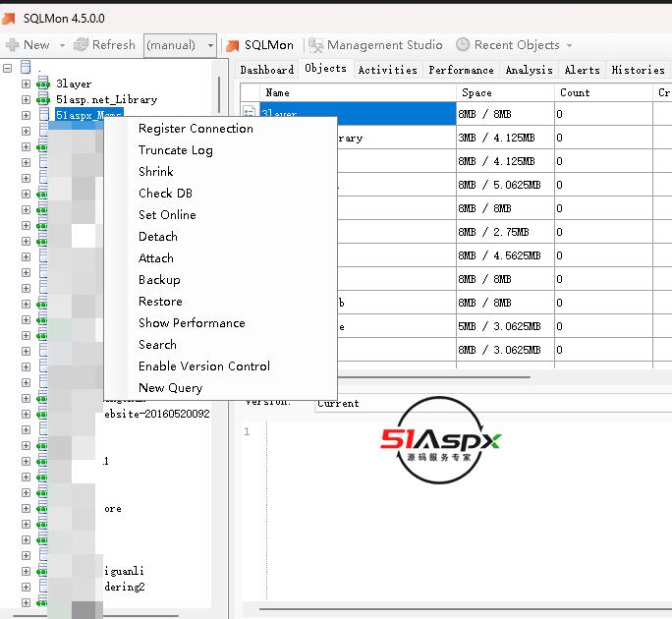
Task: Click the Refresh icon in the toolbar
Action: [81, 45]
